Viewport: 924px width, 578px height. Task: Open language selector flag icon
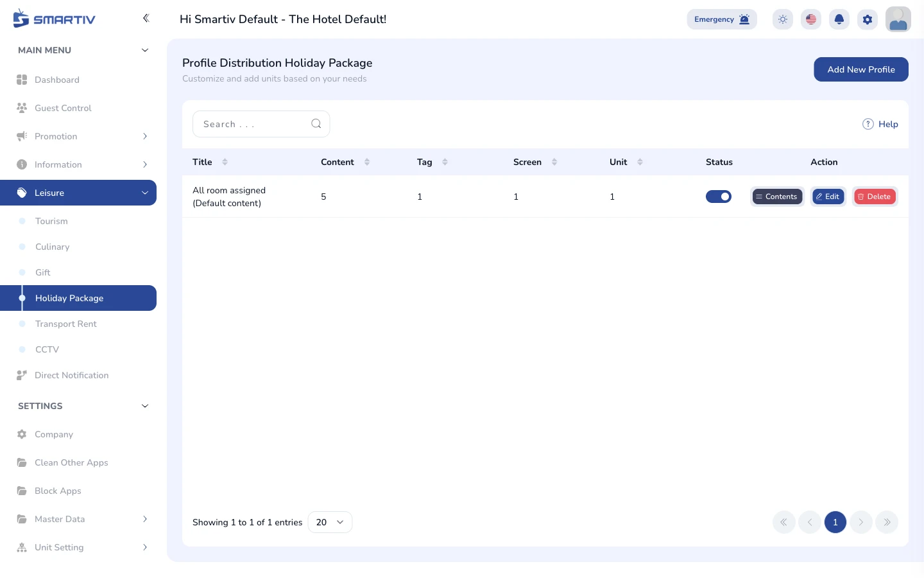811,19
